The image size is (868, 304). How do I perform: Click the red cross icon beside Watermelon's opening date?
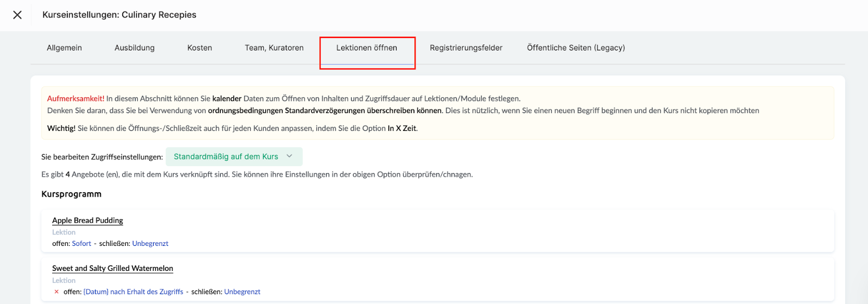coord(56,292)
